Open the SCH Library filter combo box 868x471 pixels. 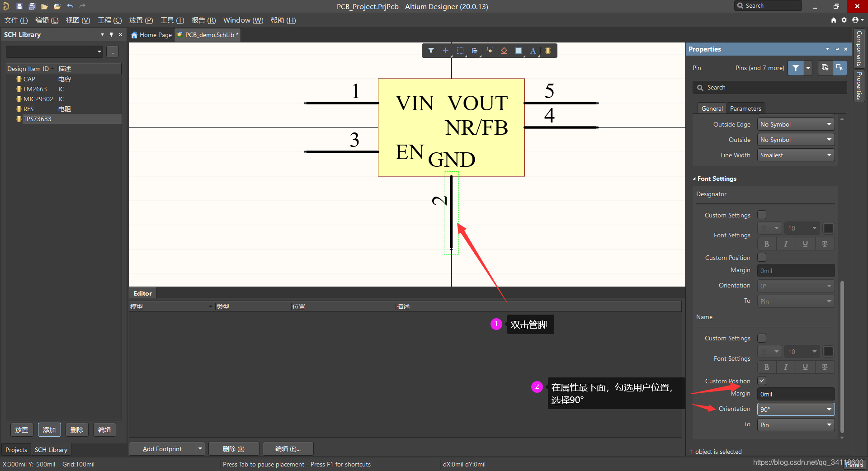(x=54, y=52)
